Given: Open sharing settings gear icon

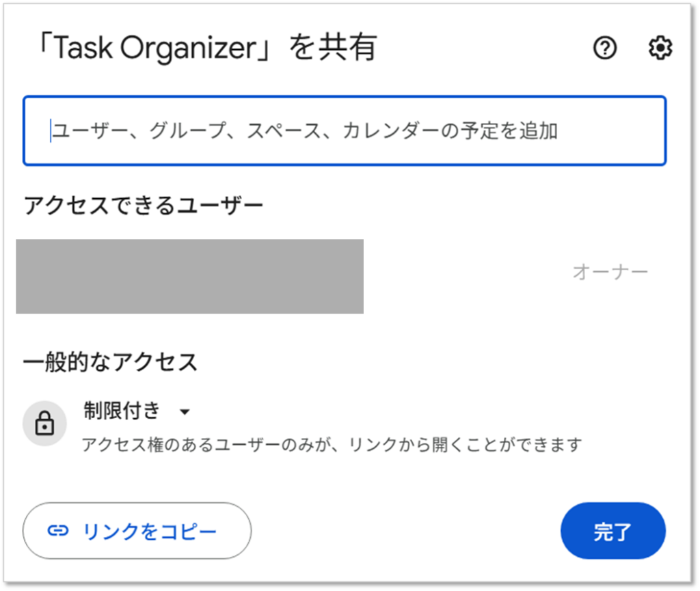Looking at the screenshot, I should pyautogui.click(x=660, y=48).
